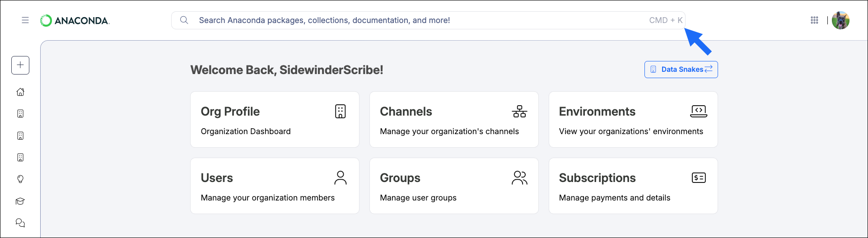Open the Subscriptions card title
Screen dimensions: 868x238
coord(597,178)
